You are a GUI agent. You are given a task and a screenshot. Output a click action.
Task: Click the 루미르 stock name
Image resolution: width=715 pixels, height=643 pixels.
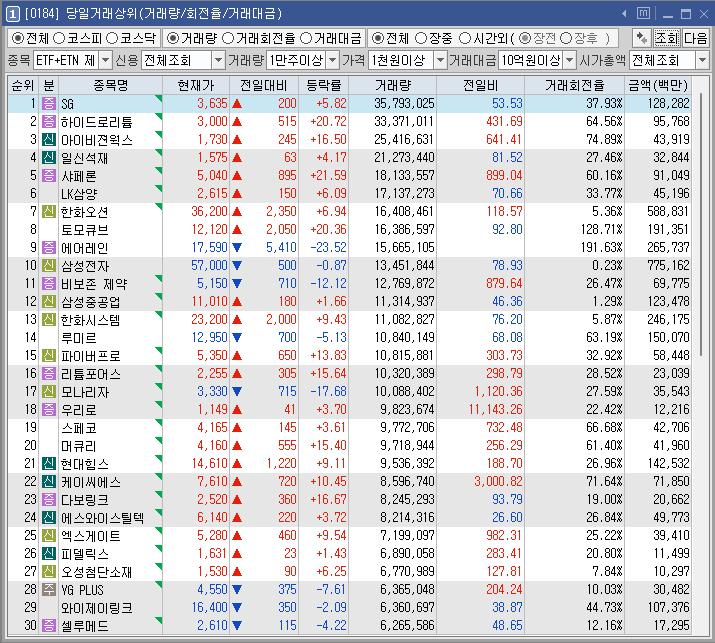point(79,338)
